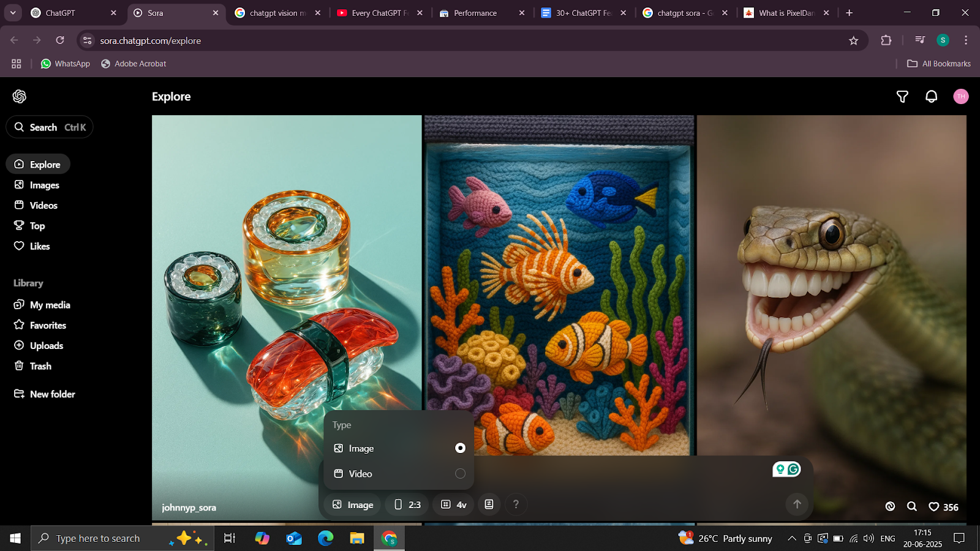
Task: Open the Search box in the sidebar
Action: [x=50, y=127]
